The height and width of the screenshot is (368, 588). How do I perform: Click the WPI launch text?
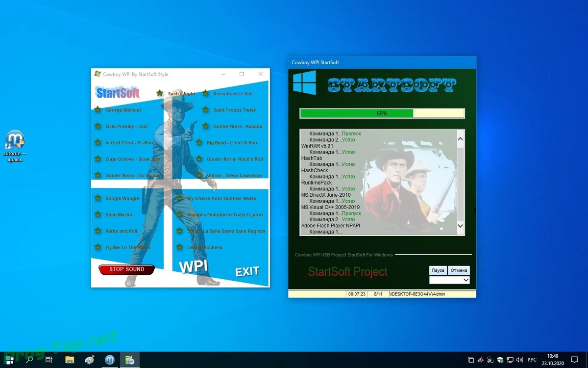pos(193,266)
